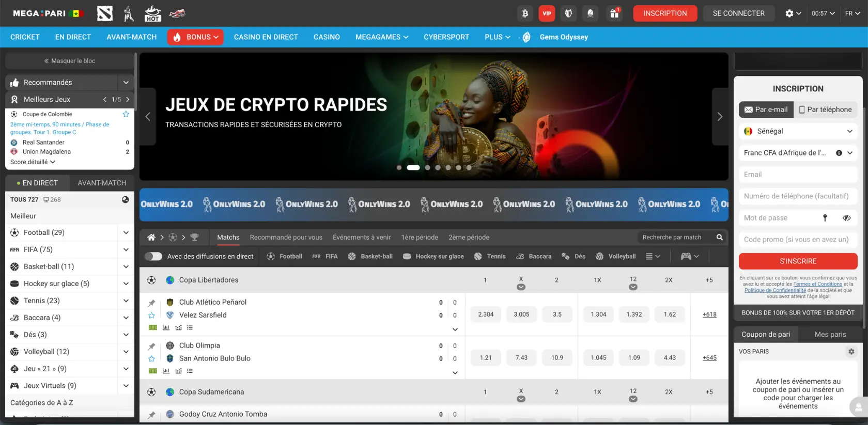This screenshot has height=425, width=868.
Task: Select the third banner slide dot
Action: coord(427,167)
